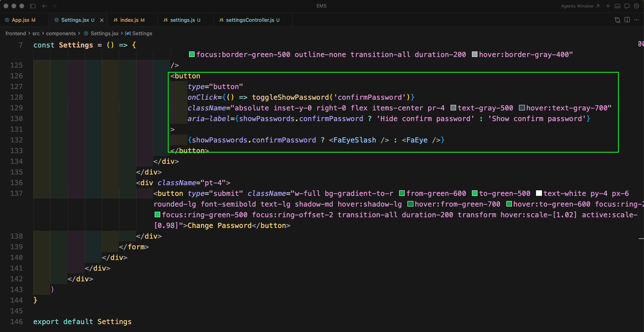The height and width of the screenshot is (332, 644).
Task: Click the plus icon for new agent
Action: tap(608, 6)
